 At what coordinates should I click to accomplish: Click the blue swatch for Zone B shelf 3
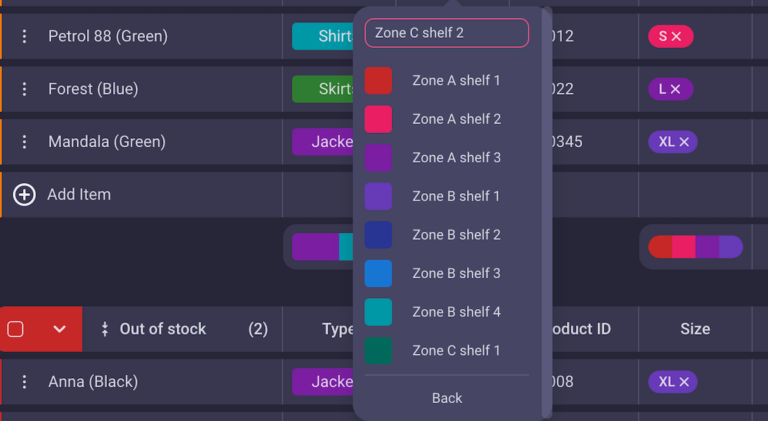378,273
